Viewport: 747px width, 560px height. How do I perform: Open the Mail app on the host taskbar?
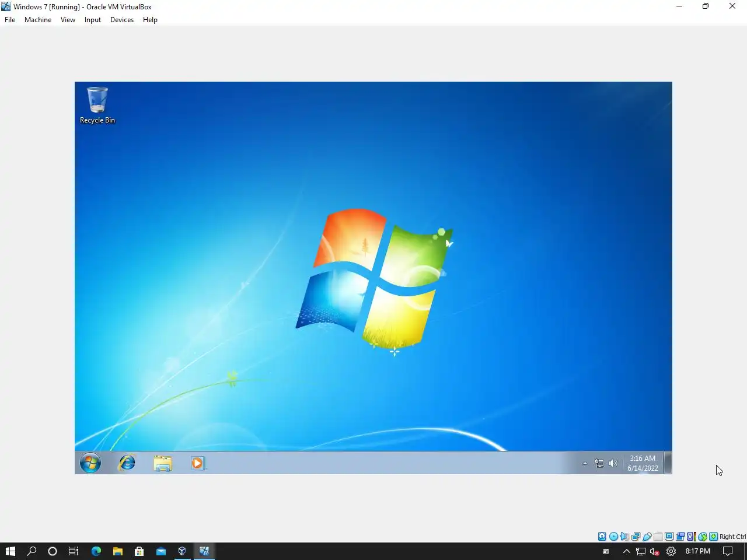160,551
